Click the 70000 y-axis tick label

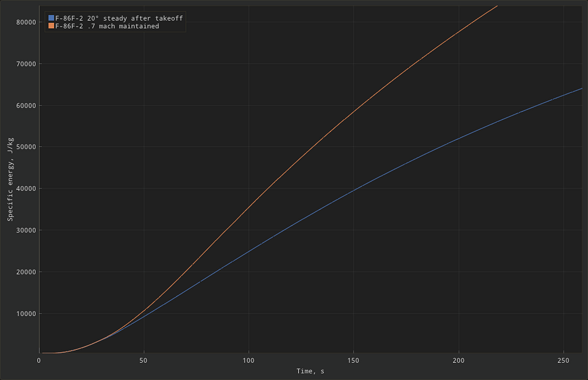(26, 63)
